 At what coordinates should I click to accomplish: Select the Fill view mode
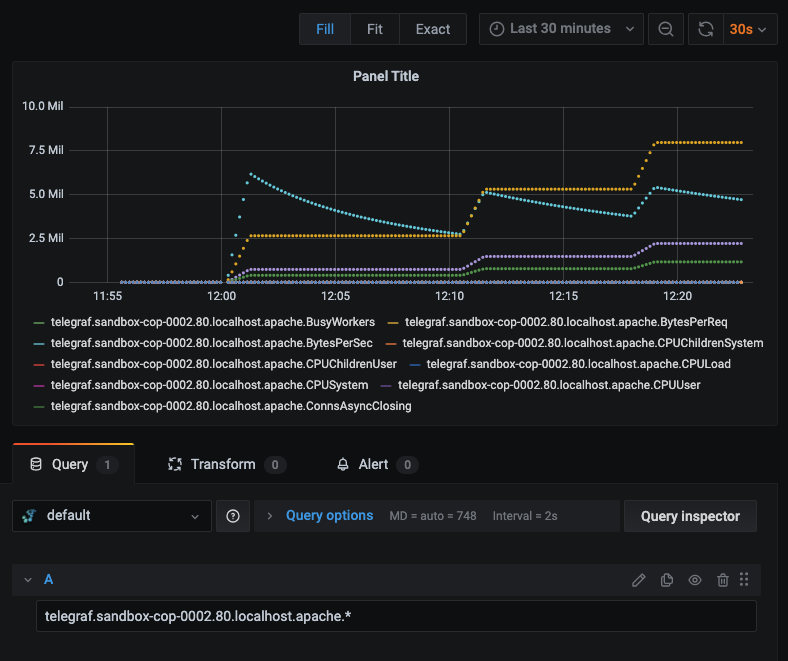coord(325,29)
